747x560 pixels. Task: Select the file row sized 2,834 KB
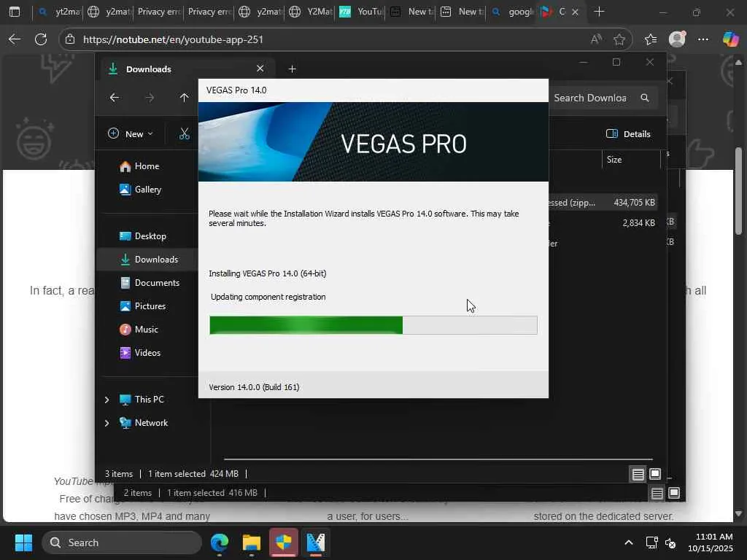click(x=603, y=223)
